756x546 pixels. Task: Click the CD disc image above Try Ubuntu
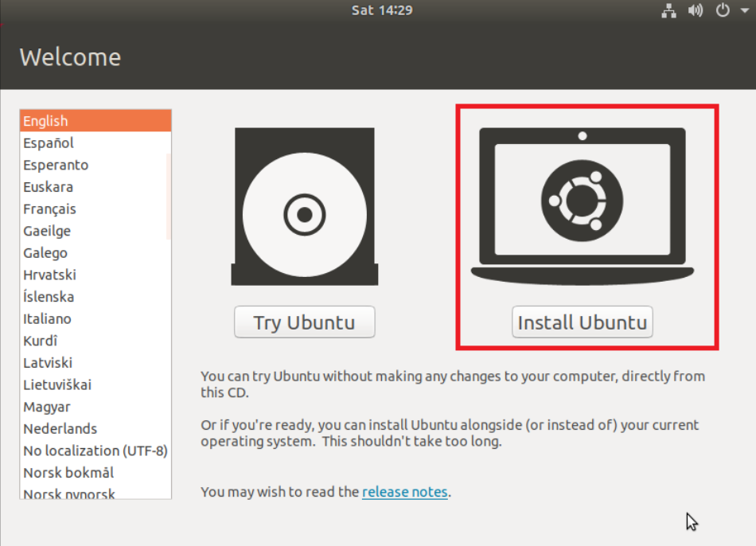304,206
